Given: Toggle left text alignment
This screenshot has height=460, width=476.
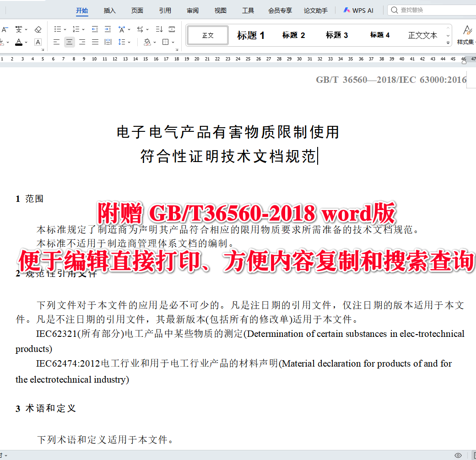Looking at the screenshot, I should (56, 42).
